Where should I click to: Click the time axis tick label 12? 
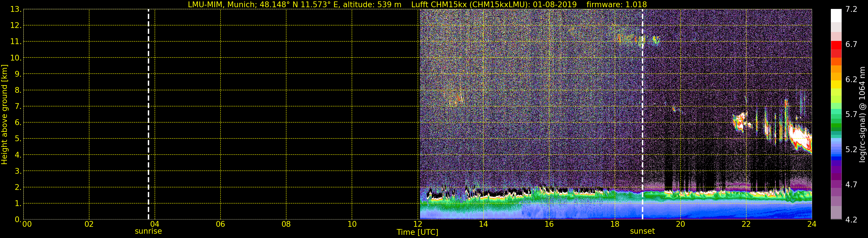point(417,224)
